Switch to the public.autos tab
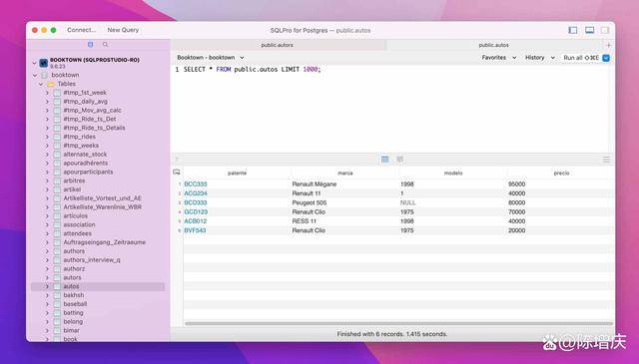 tap(493, 45)
